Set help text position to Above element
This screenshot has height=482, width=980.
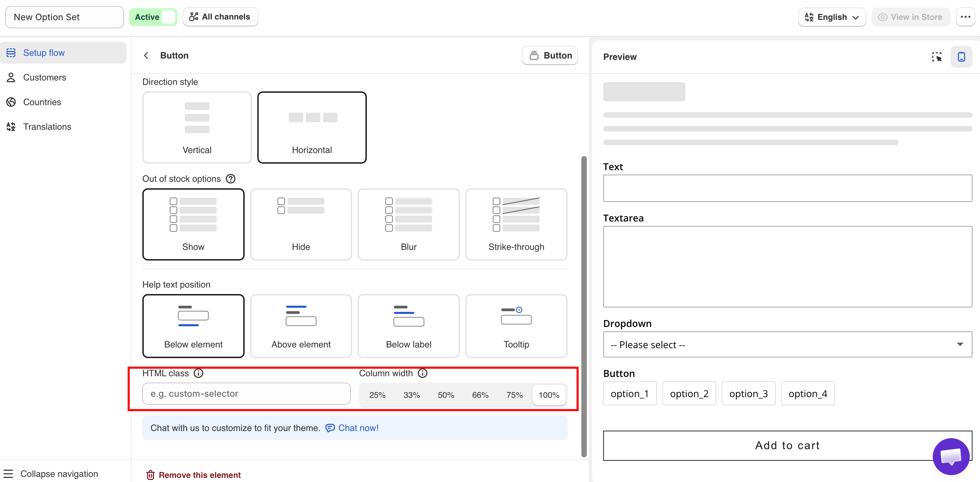[301, 326]
